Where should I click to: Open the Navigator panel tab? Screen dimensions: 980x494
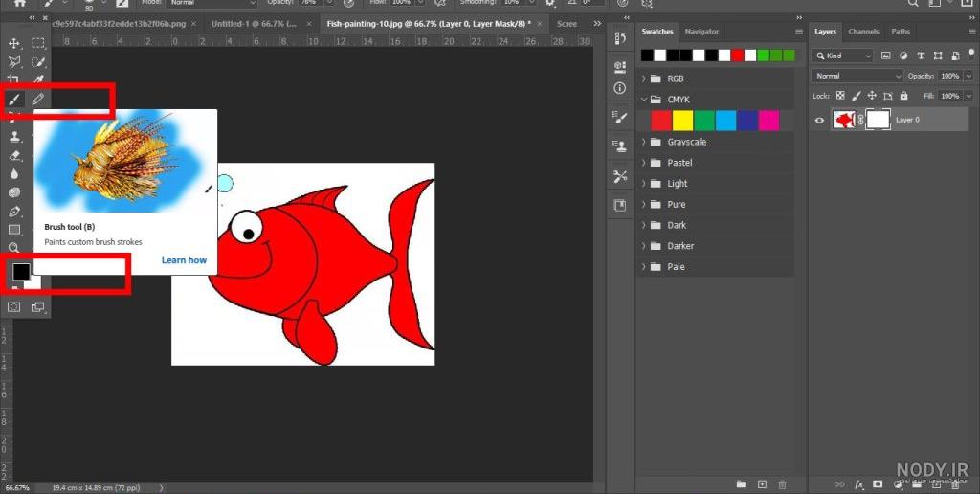pyautogui.click(x=702, y=32)
